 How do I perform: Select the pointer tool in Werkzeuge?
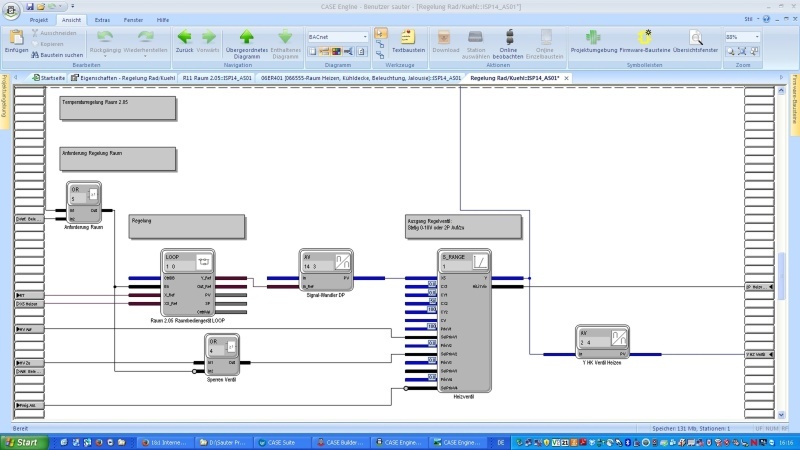coord(381,34)
